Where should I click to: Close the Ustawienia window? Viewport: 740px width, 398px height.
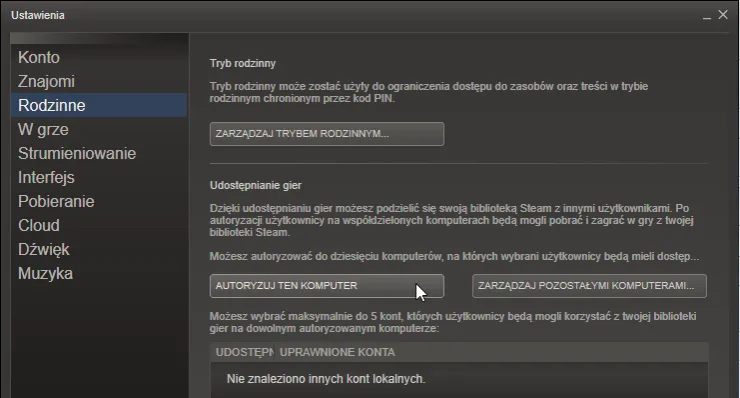click(x=723, y=15)
